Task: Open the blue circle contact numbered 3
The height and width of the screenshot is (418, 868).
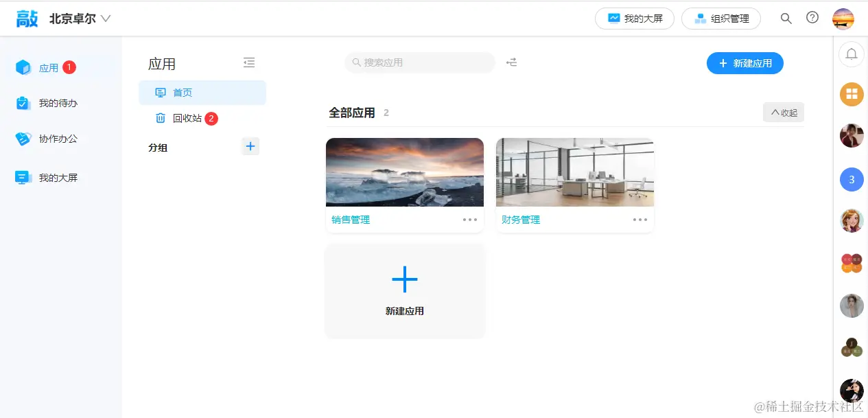Action: pos(852,180)
